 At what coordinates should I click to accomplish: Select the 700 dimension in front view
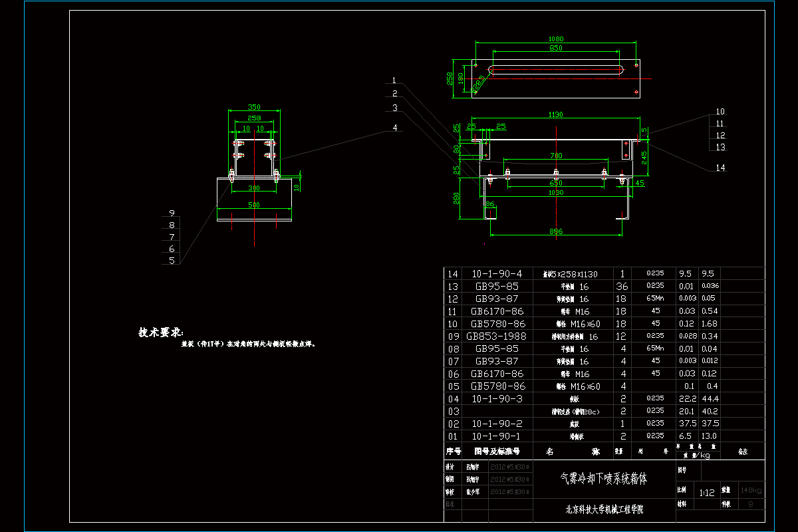pos(556,155)
